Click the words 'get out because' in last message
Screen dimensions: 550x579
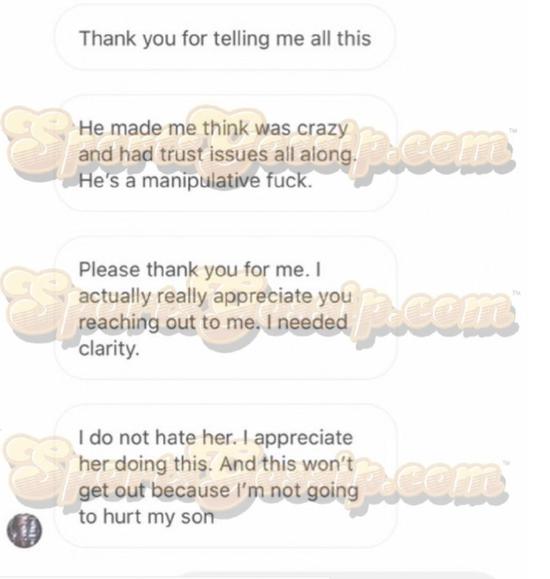pos(154,490)
